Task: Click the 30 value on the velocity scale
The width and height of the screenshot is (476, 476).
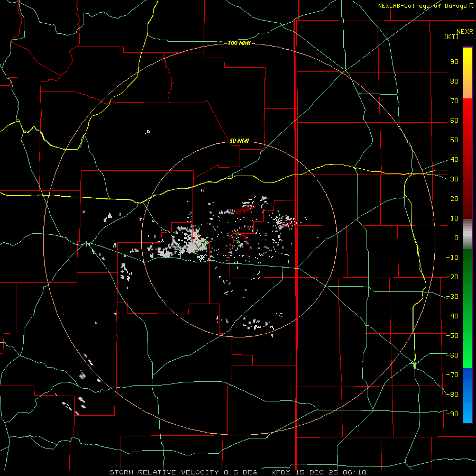Action: [x=454, y=179]
